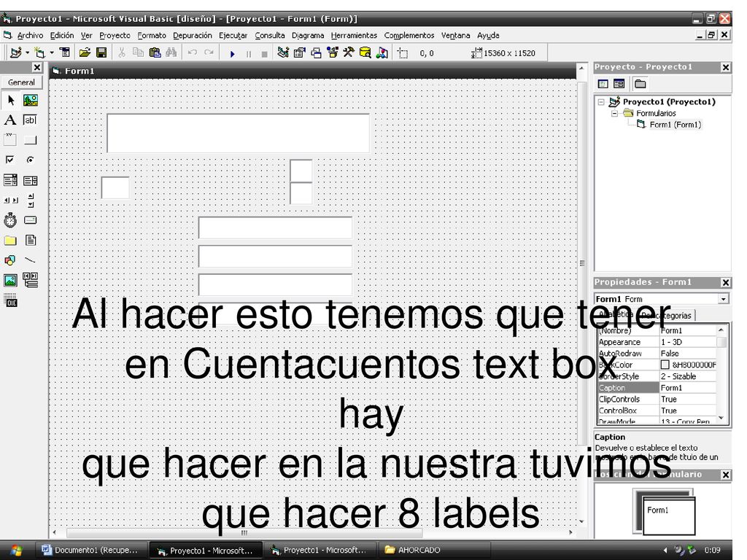747x560 pixels.
Task: Select the FileListBox control tool
Action: (31, 240)
